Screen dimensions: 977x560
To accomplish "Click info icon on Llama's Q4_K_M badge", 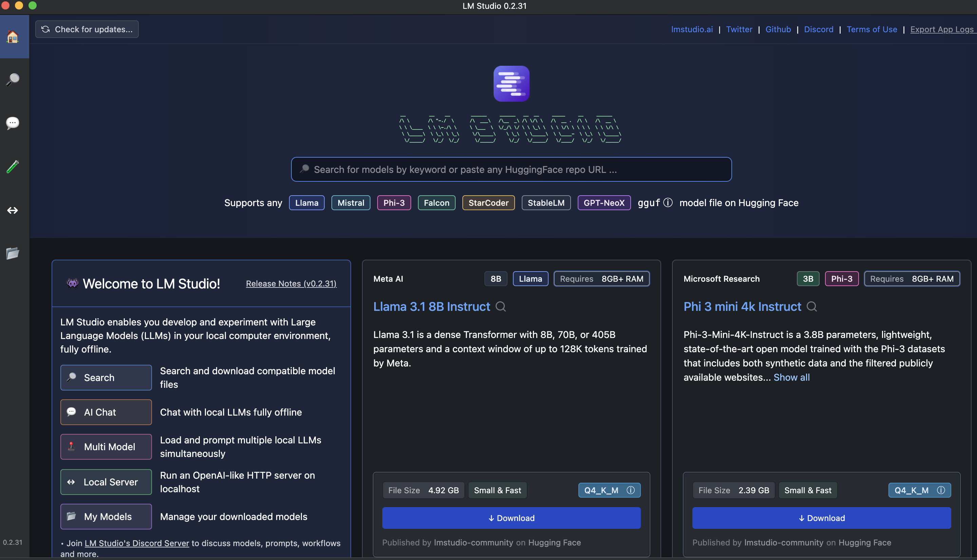I will [x=630, y=490].
